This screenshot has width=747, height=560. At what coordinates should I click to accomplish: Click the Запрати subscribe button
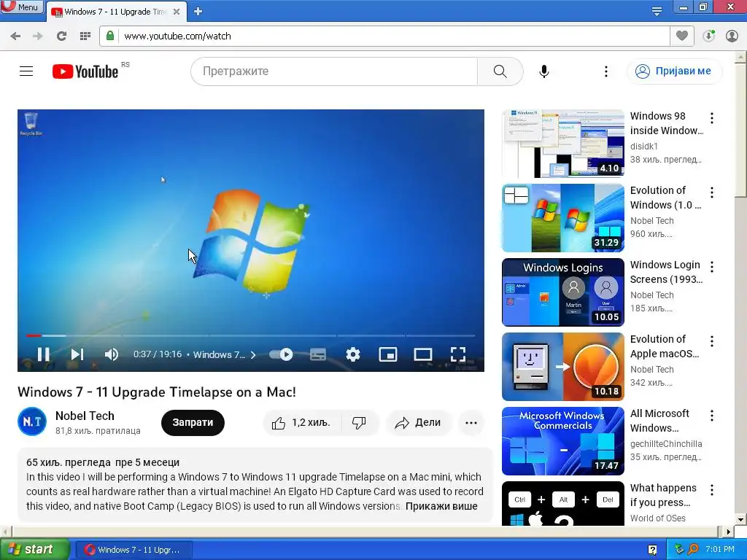(193, 422)
